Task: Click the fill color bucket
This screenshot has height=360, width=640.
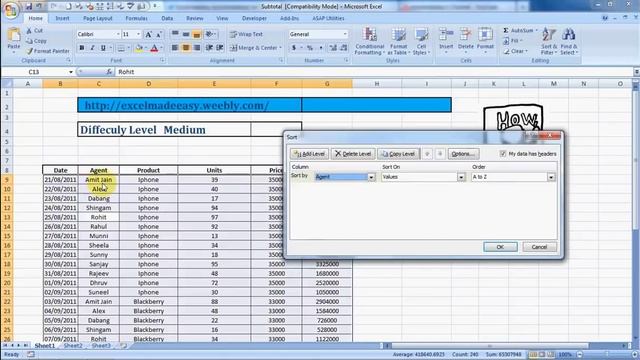Action: (139, 48)
